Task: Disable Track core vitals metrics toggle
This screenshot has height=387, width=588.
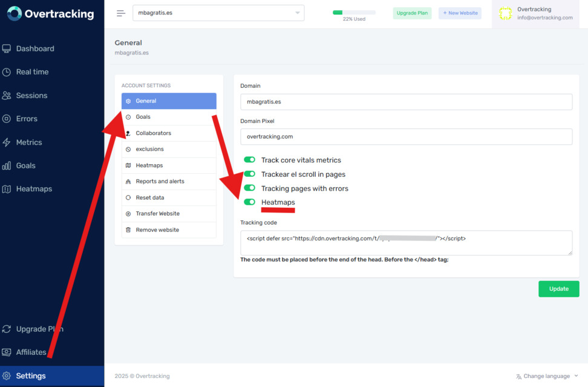Action: tap(249, 160)
